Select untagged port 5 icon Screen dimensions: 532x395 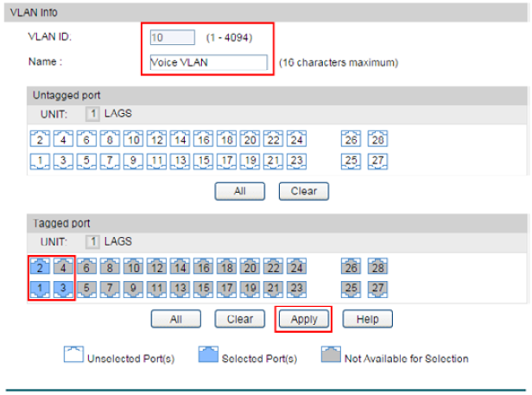click(x=86, y=161)
